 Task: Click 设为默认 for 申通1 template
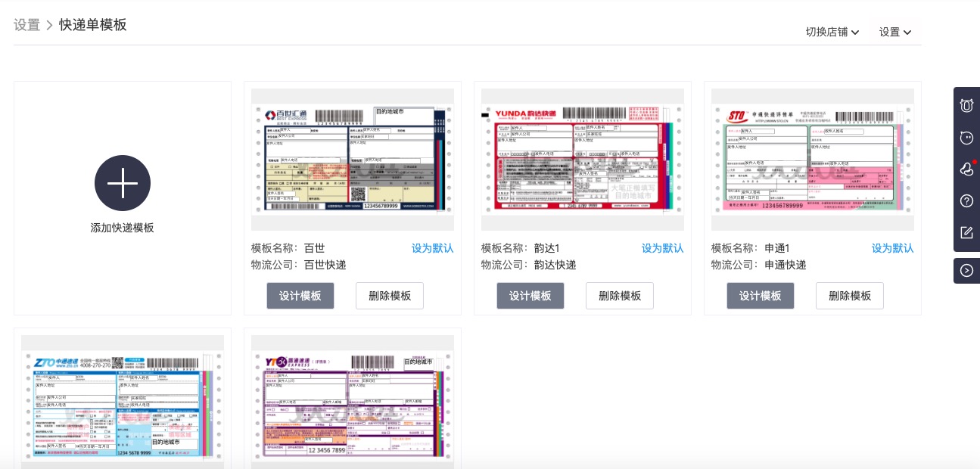pyautogui.click(x=892, y=248)
